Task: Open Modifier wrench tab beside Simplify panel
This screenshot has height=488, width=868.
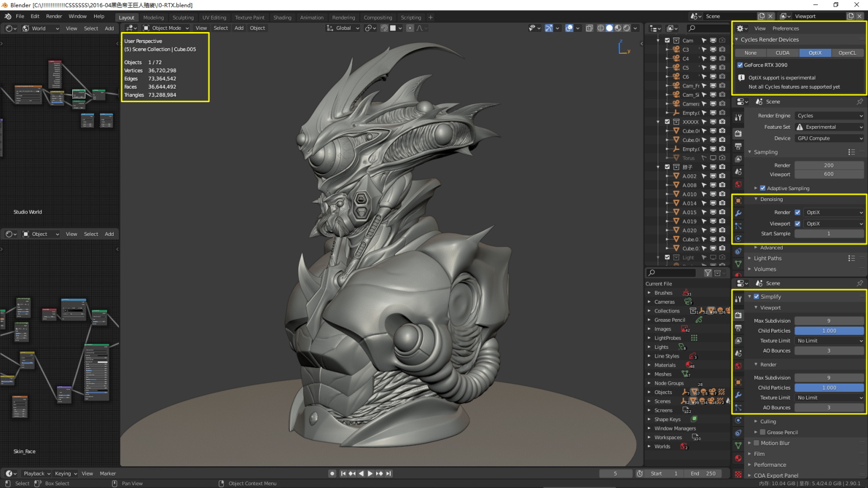Action: [738, 395]
